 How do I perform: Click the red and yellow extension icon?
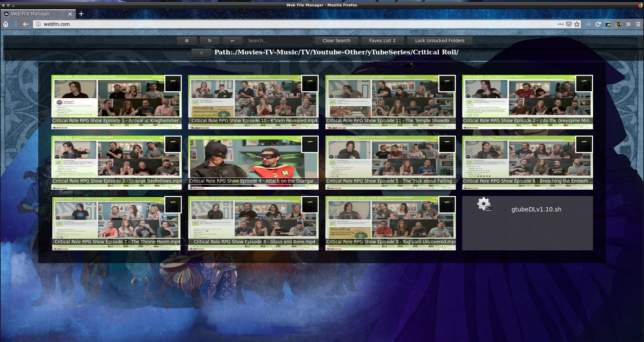[618, 24]
